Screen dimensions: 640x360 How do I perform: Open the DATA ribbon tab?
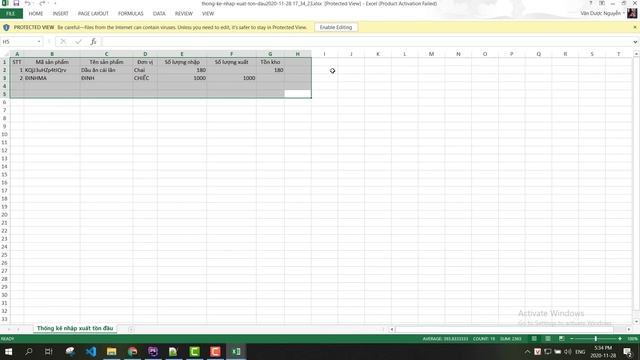(x=159, y=13)
